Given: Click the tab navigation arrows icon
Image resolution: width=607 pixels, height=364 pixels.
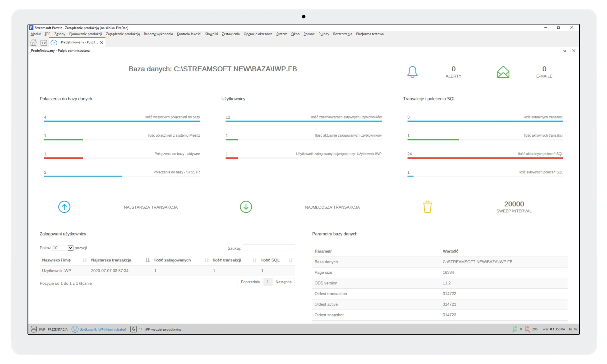Looking at the screenshot, I should [44, 43].
